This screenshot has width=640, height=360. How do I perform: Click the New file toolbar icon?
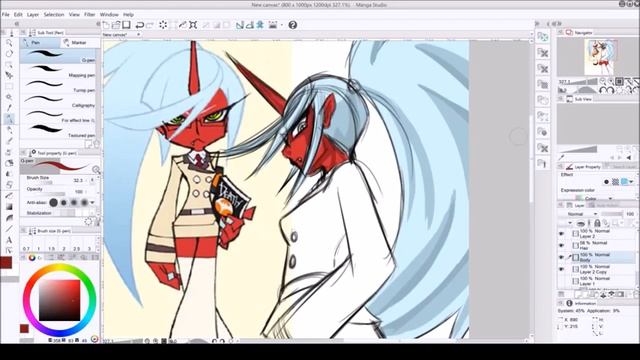(x=106, y=25)
